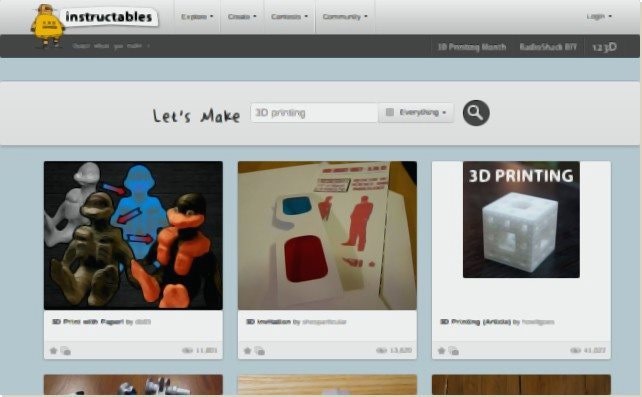Click comments icon on 3D Print with Paper card
This screenshot has height=397, width=642.
(66, 351)
